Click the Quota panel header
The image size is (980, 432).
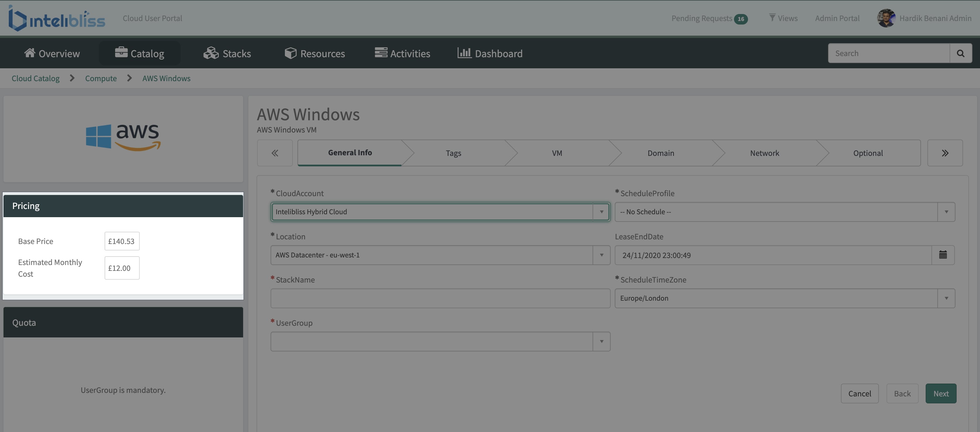click(123, 322)
